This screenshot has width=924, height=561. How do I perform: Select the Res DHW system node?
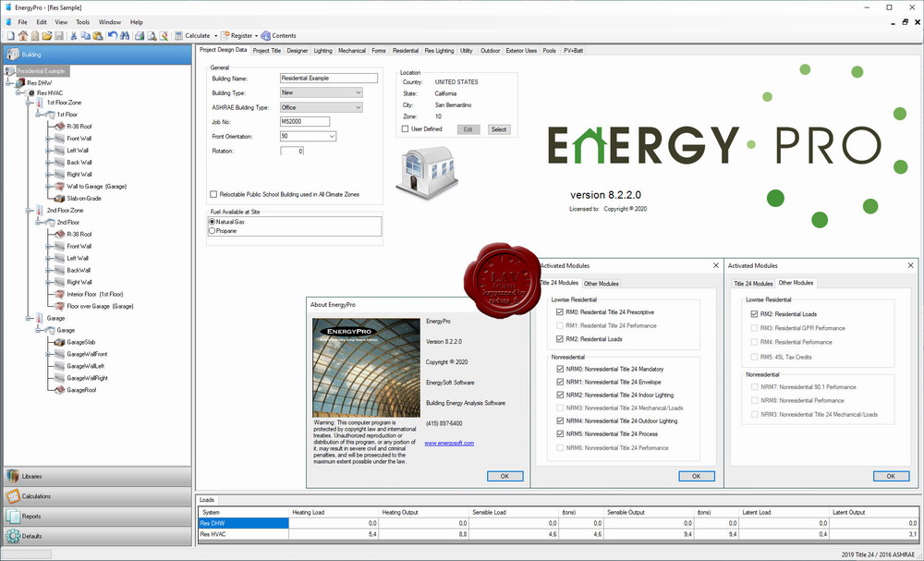[x=39, y=83]
